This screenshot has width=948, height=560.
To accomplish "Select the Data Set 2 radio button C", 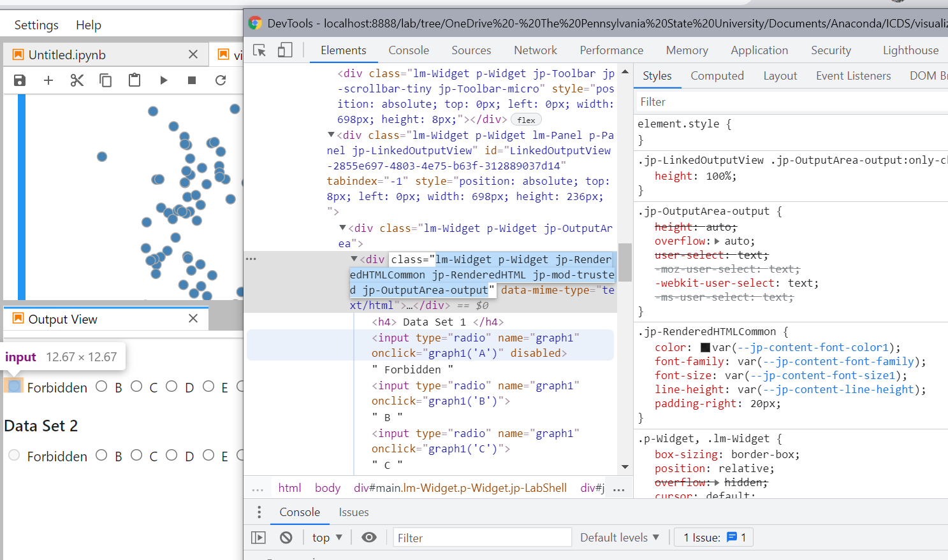I will [136, 455].
